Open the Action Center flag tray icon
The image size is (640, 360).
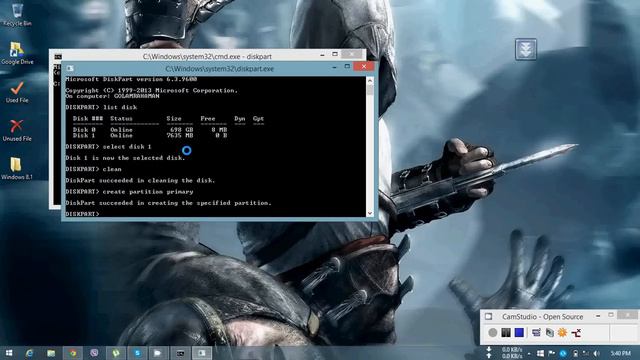click(x=551, y=353)
